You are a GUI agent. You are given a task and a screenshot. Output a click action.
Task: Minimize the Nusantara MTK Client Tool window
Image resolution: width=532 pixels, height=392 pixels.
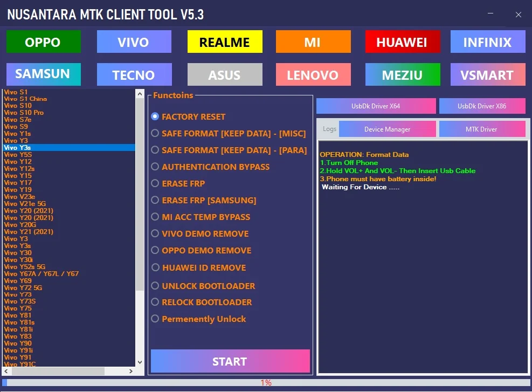490,13
